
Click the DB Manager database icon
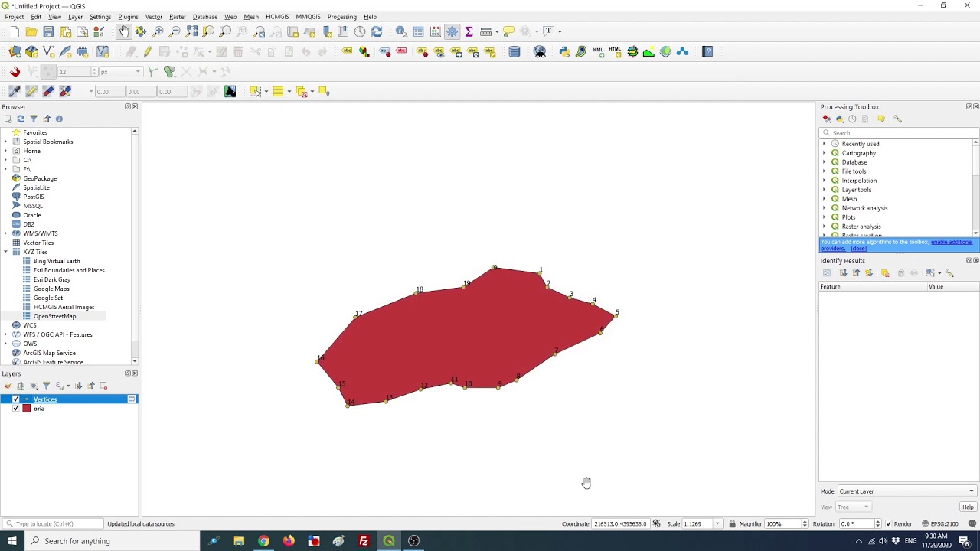(514, 52)
